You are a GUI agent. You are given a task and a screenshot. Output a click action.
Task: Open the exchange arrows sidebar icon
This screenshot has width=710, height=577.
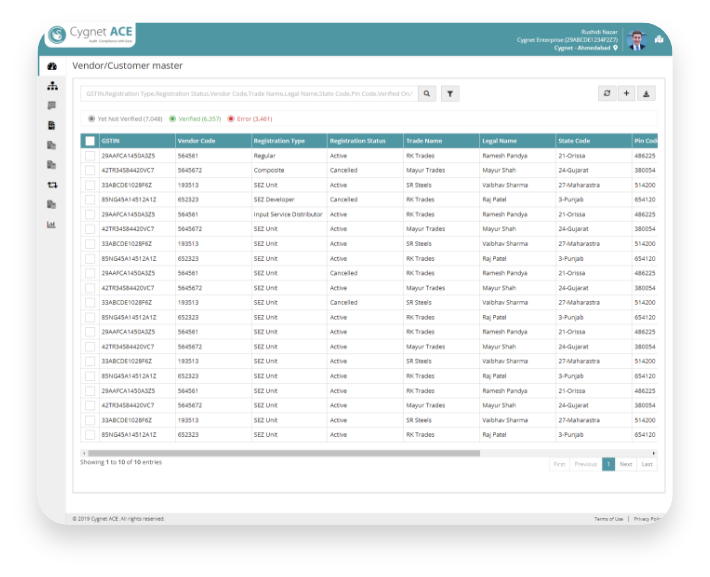pos(52,185)
